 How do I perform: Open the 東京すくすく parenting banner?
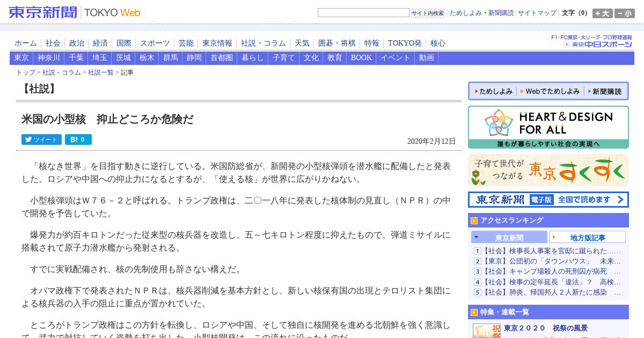click(548, 170)
